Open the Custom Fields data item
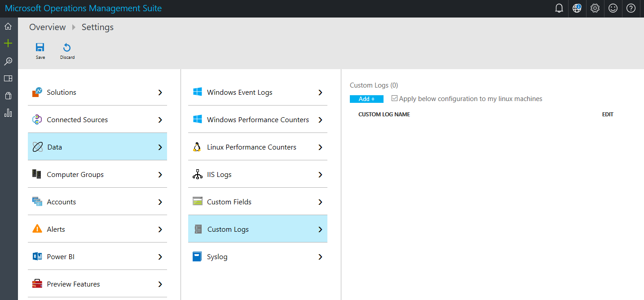The height and width of the screenshot is (300, 644). point(258,202)
